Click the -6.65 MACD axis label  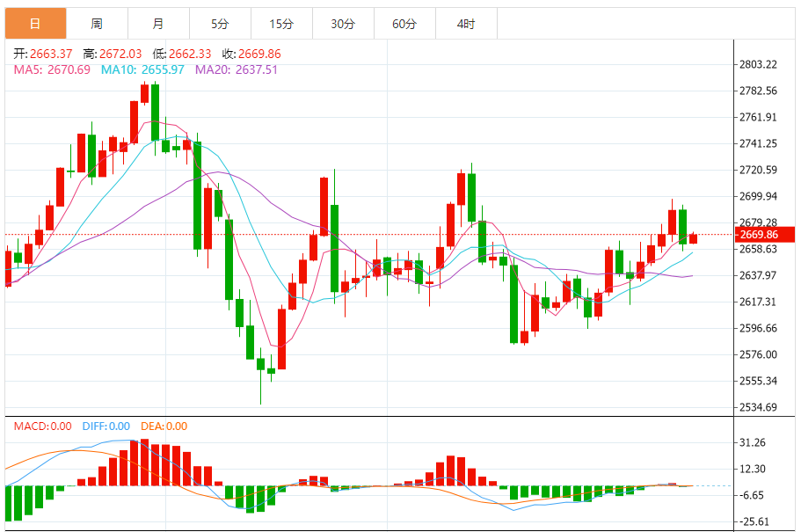(752, 495)
